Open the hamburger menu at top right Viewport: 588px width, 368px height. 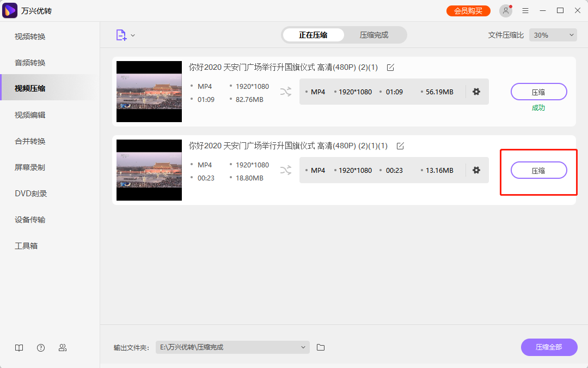(525, 10)
